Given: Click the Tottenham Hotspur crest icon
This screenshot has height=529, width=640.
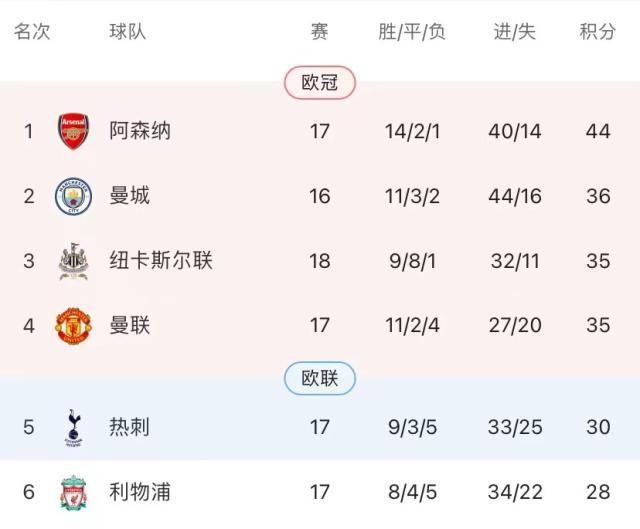Looking at the screenshot, I should tap(73, 427).
